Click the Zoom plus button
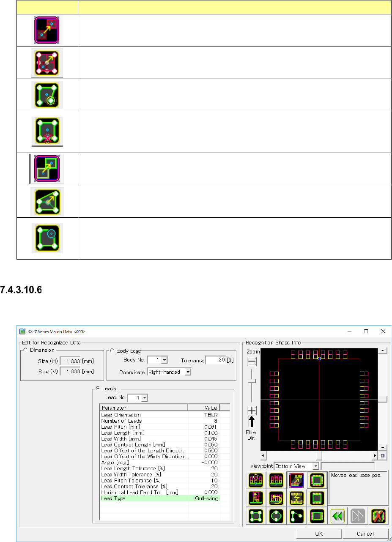 point(252,411)
